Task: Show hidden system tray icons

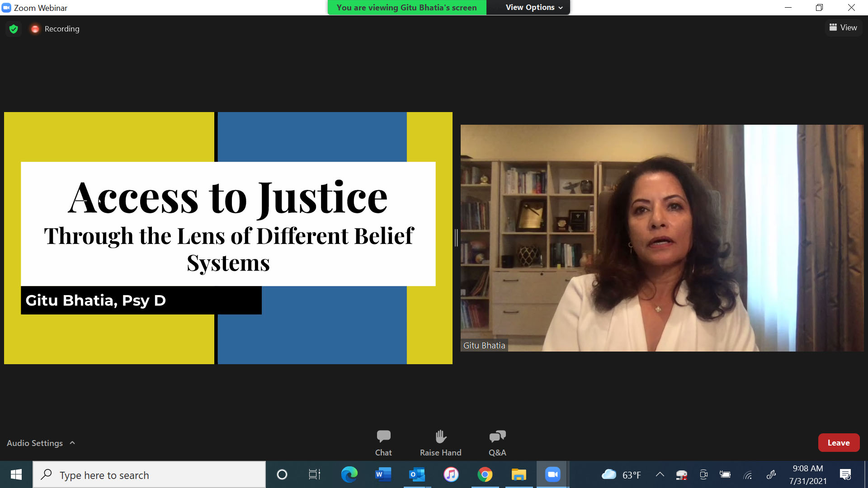Action: (x=660, y=474)
